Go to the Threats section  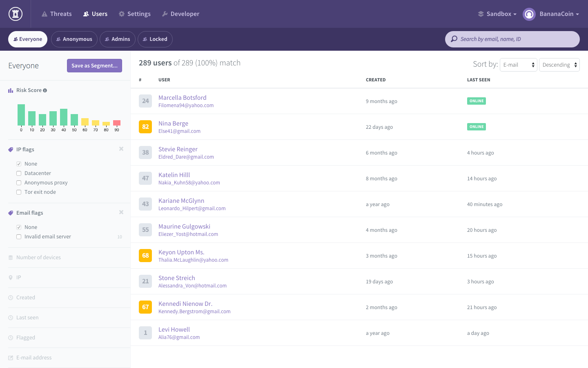click(57, 14)
